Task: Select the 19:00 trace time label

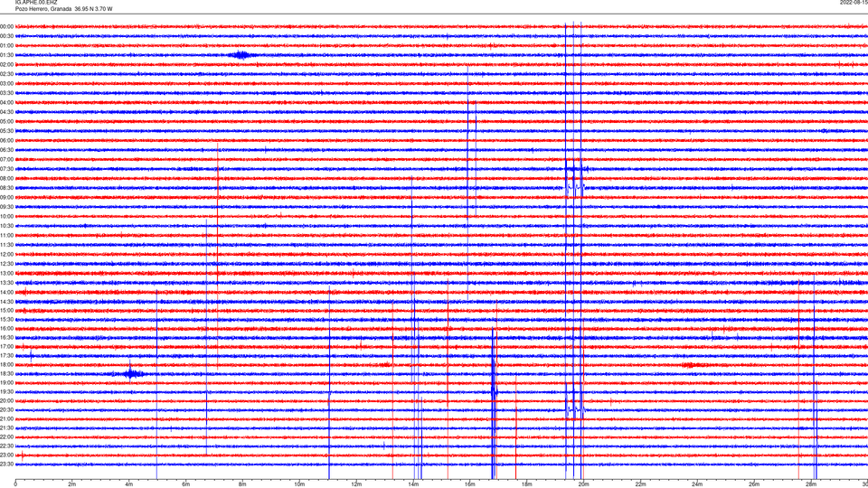Action: point(7,383)
